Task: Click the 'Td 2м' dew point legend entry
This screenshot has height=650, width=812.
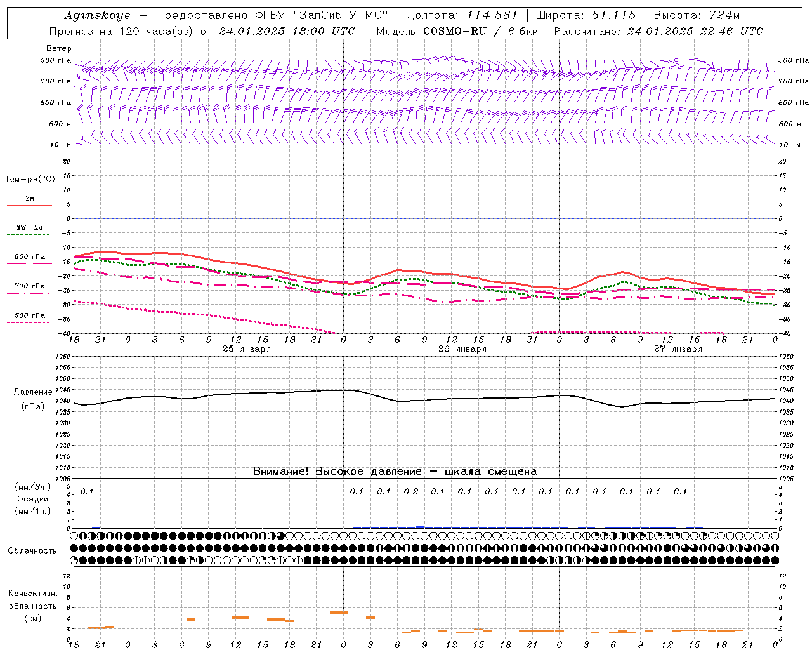Action: click(x=30, y=227)
